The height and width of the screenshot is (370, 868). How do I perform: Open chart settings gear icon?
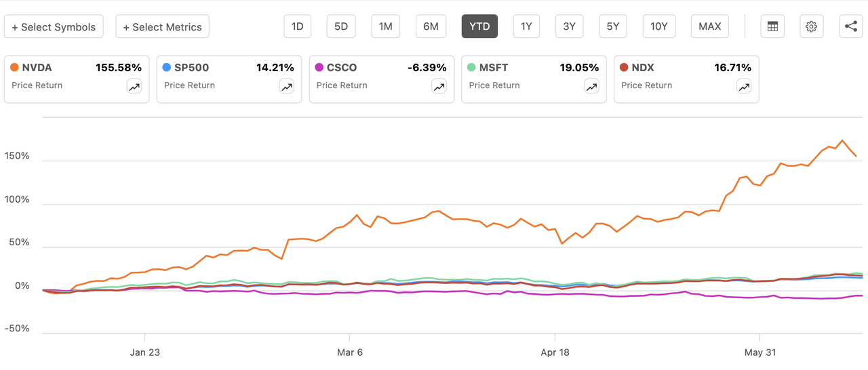coord(811,27)
